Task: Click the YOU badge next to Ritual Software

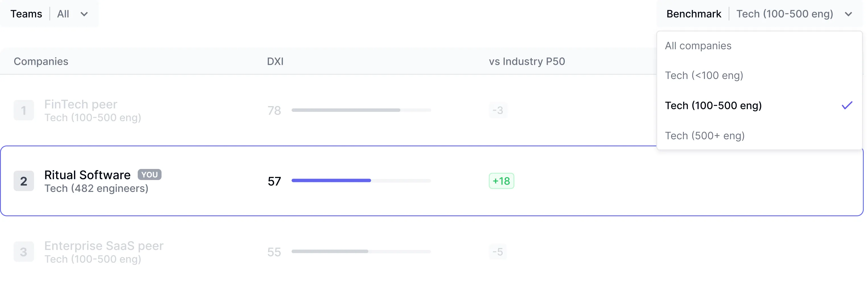Action: pos(149,175)
